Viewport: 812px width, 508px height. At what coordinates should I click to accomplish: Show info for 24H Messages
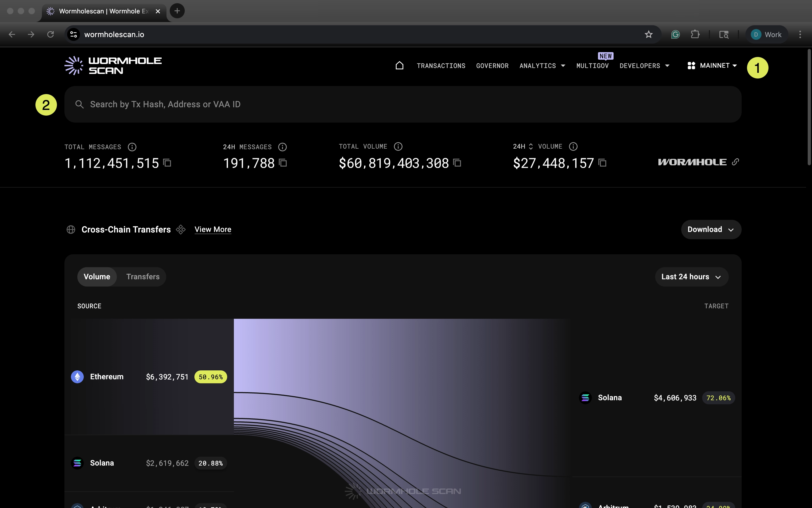(282, 147)
